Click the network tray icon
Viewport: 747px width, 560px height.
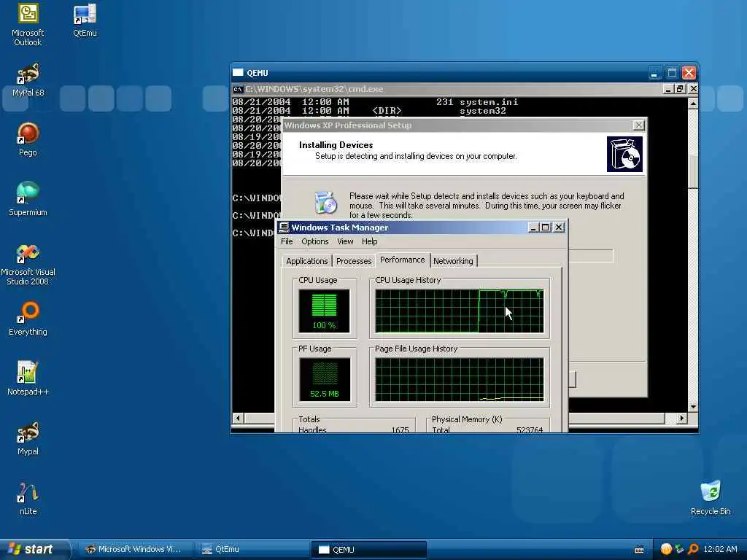click(x=679, y=549)
